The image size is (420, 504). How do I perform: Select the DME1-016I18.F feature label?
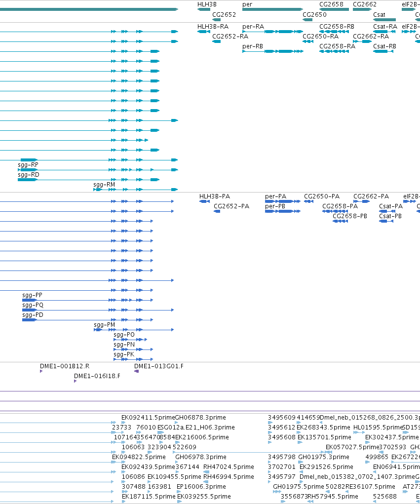(x=97, y=376)
